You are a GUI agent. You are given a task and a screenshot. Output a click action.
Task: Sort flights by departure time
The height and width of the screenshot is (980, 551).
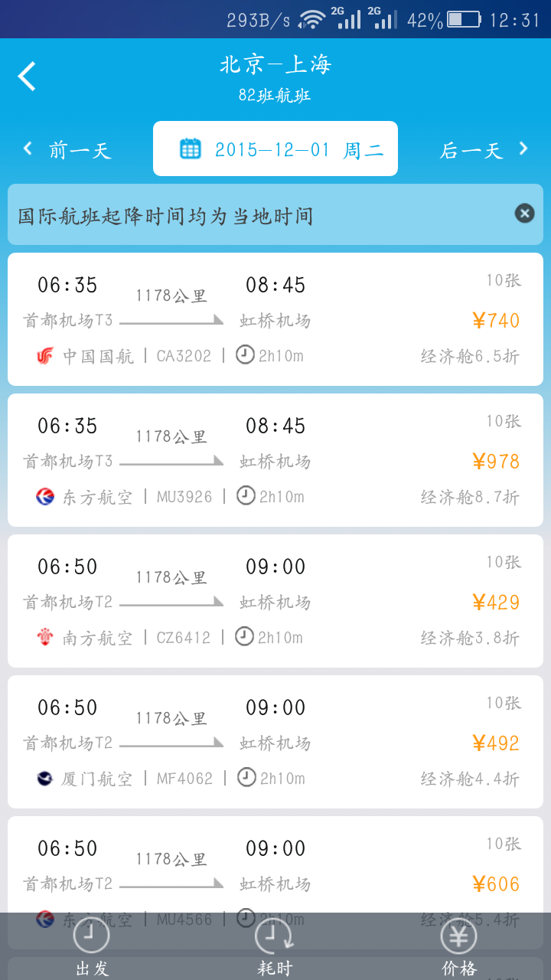(92, 948)
